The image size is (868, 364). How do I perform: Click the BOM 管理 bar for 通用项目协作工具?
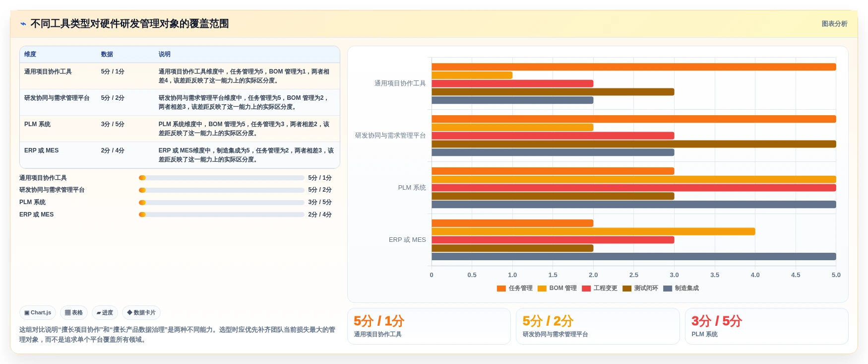point(472,75)
